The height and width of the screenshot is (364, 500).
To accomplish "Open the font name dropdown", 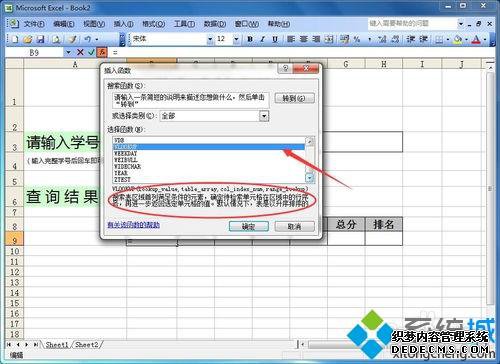I will pos(210,39).
